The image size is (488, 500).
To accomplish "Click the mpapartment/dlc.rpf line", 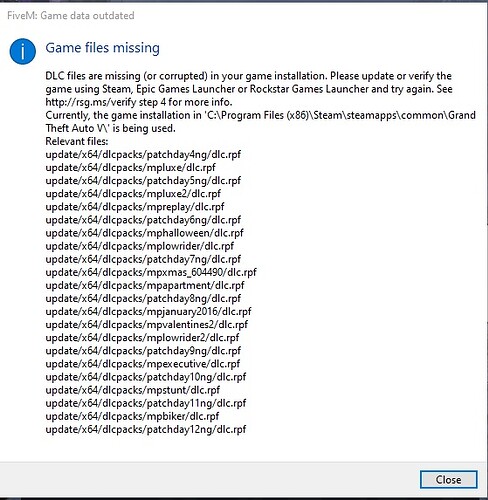I will coord(145,285).
